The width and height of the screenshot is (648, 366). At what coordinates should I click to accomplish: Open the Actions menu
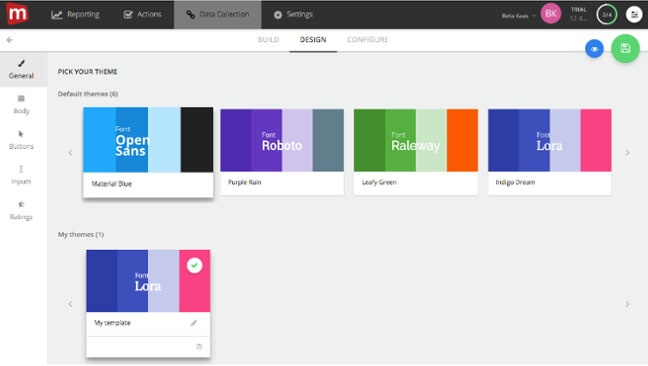coord(142,14)
